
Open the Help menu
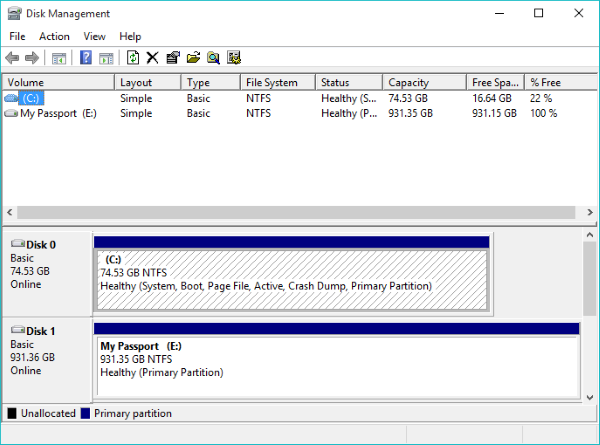(130, 36)
